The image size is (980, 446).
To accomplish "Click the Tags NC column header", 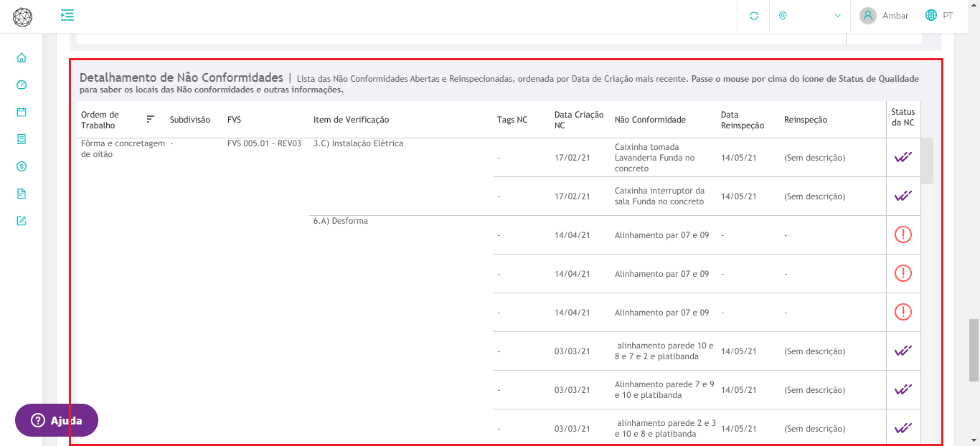I will [x=512, y=120].
